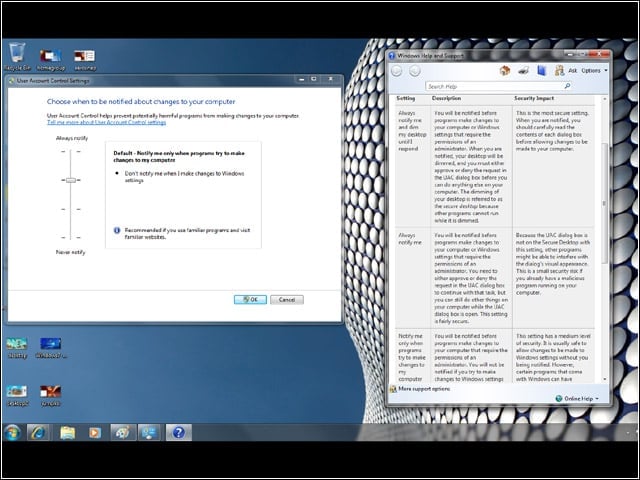
Task: Click 'This setting has a medium level' cell
Action: tap(553, 358)
